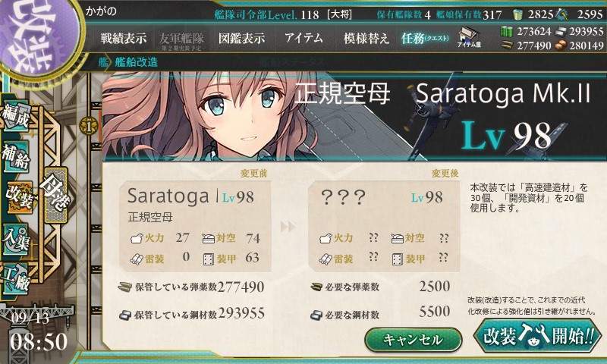Open 戦績表示 record display tab
607x364 pixels.
pos(124,38)
